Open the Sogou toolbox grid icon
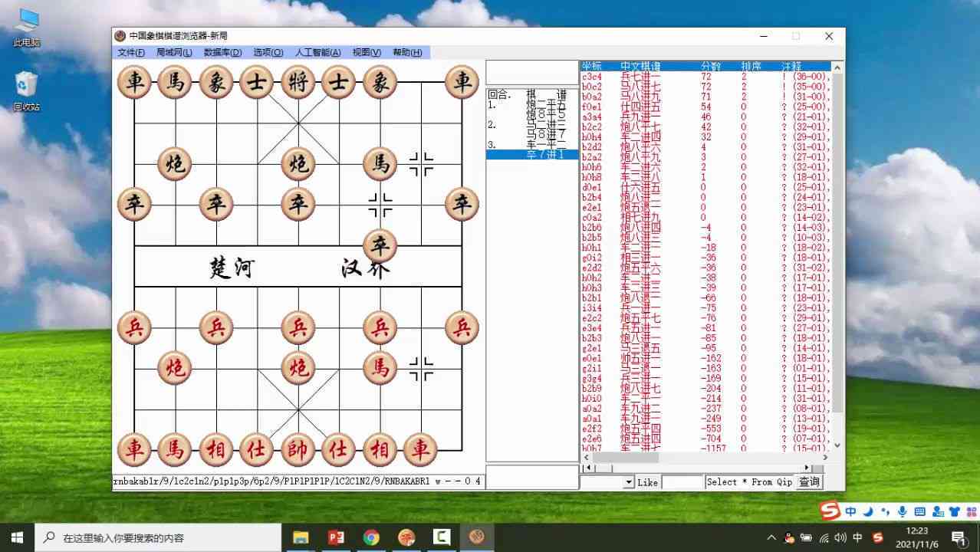The height and width of the screenshot is (552, 980). click(971, 511)
